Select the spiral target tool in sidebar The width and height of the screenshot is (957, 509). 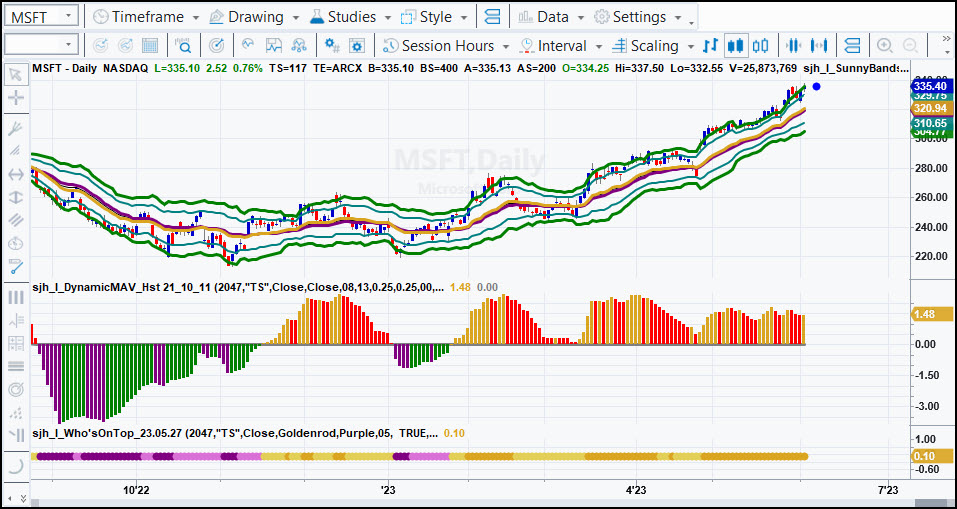click(15, 389)
